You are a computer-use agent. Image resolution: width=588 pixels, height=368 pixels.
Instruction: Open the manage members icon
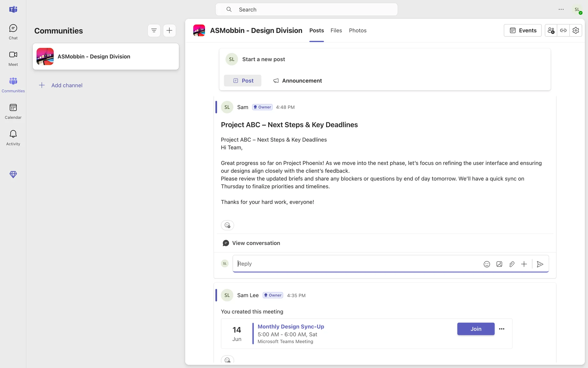tap(551, 30)
